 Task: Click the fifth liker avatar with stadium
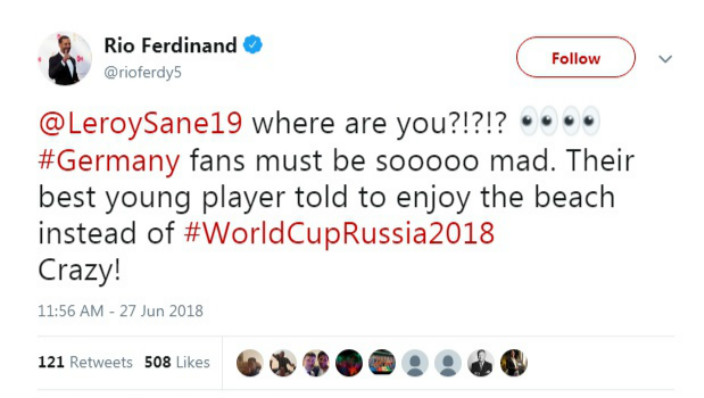click(382, 363)
